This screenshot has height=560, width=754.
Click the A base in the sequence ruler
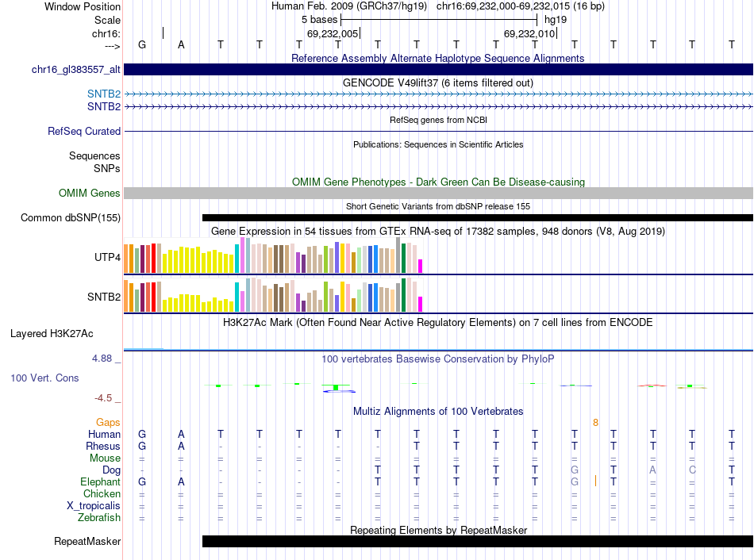(181, 44)
